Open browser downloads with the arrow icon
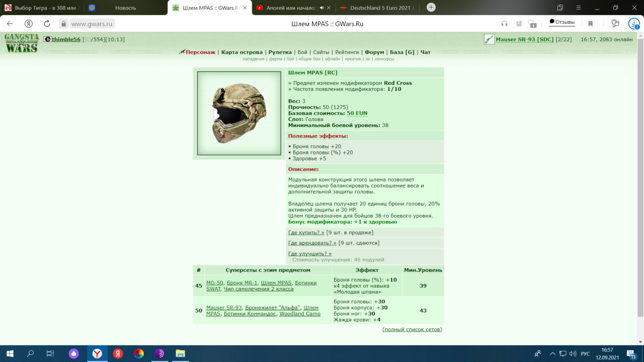Viewport: 644px width, 362px height. pos(633,24)
